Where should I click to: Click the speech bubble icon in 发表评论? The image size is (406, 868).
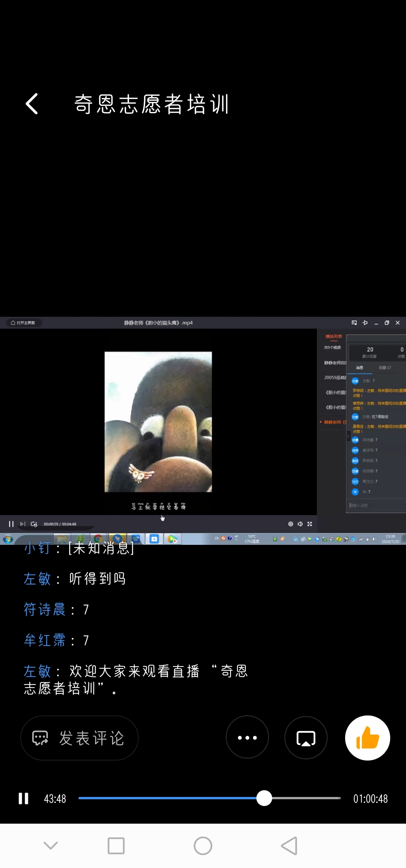(40, 738)
